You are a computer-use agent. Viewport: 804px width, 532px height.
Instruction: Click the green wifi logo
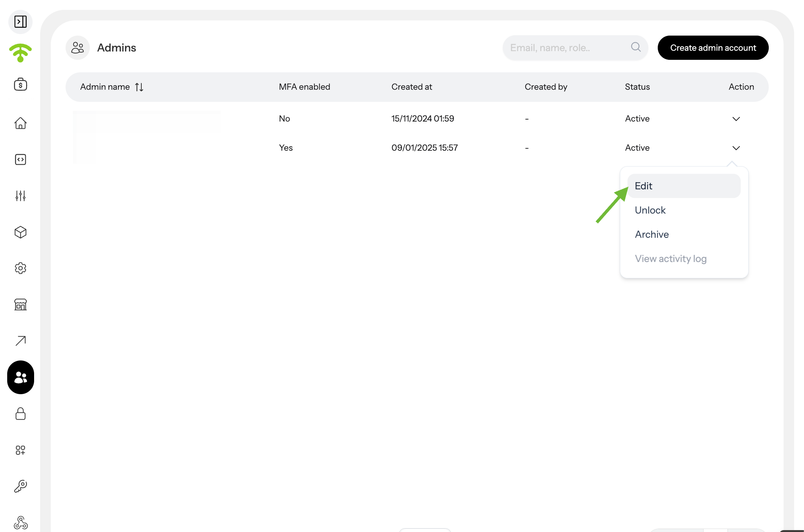point(20,53)
